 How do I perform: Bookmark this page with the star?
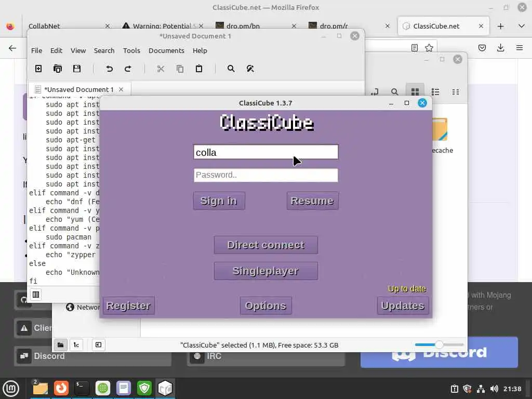click(429, 48)
